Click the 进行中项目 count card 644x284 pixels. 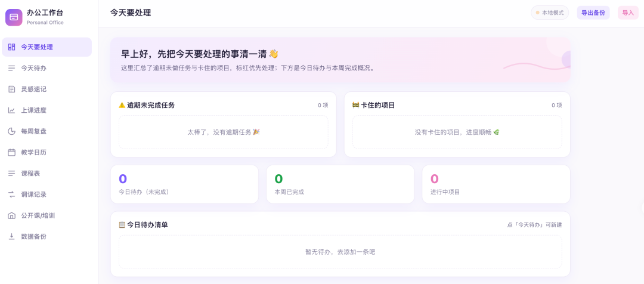(496, 184)
